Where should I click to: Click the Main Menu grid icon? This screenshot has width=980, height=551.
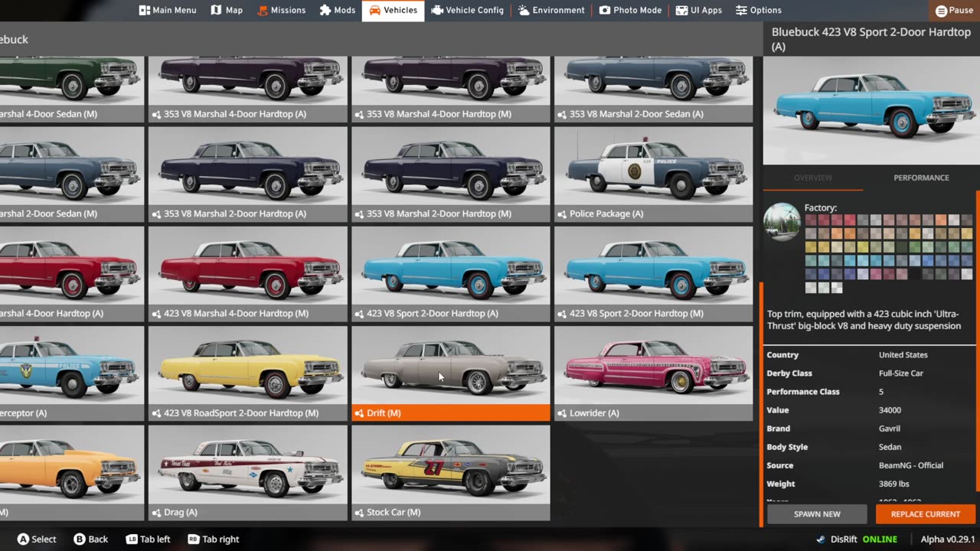[144, 11]
